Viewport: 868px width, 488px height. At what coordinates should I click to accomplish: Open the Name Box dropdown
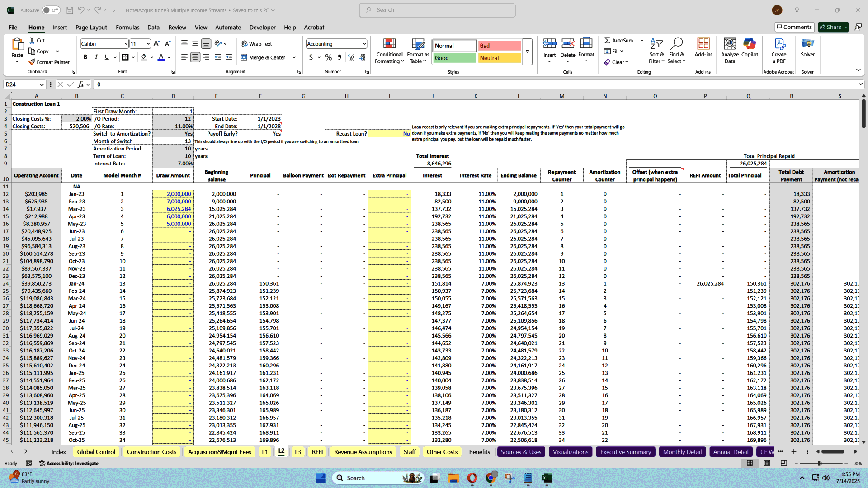point(42,84)
